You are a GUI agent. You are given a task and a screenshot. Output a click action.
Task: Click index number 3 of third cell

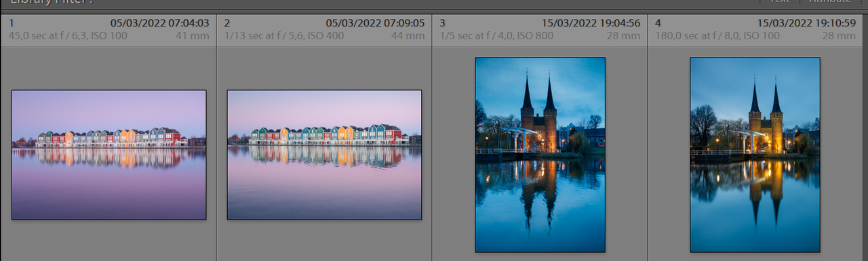pos(443,23)
